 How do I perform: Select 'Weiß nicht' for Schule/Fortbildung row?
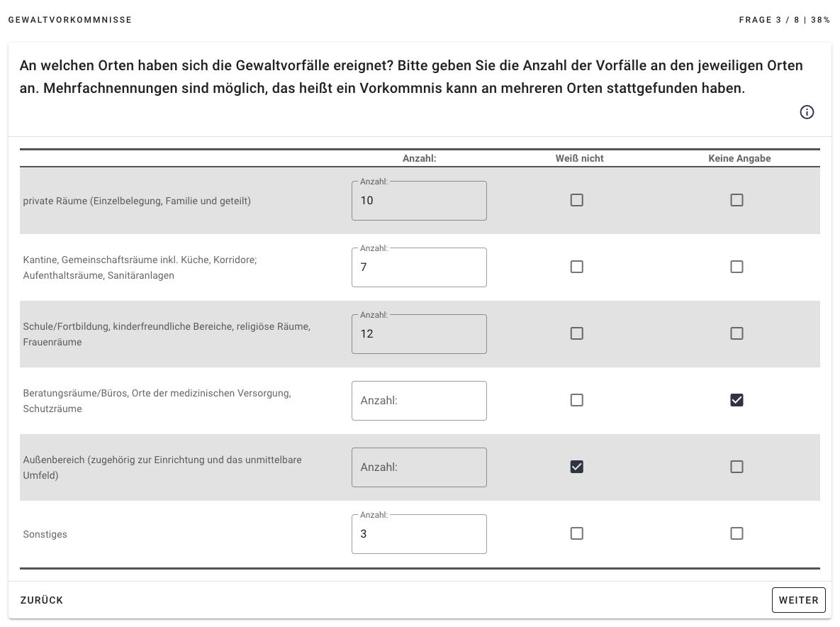pos(576,333)
